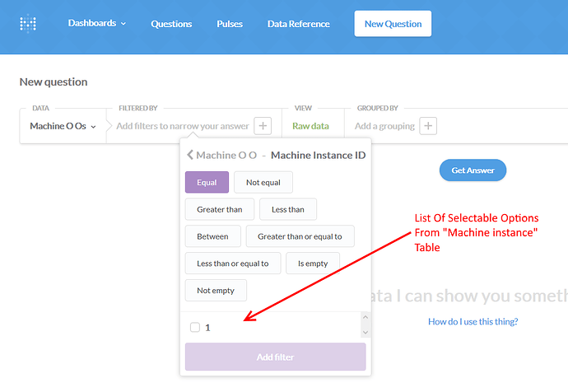Go to the Data Reference section
This screenshot has width=568, height=392.
click(x=299, y=24)
